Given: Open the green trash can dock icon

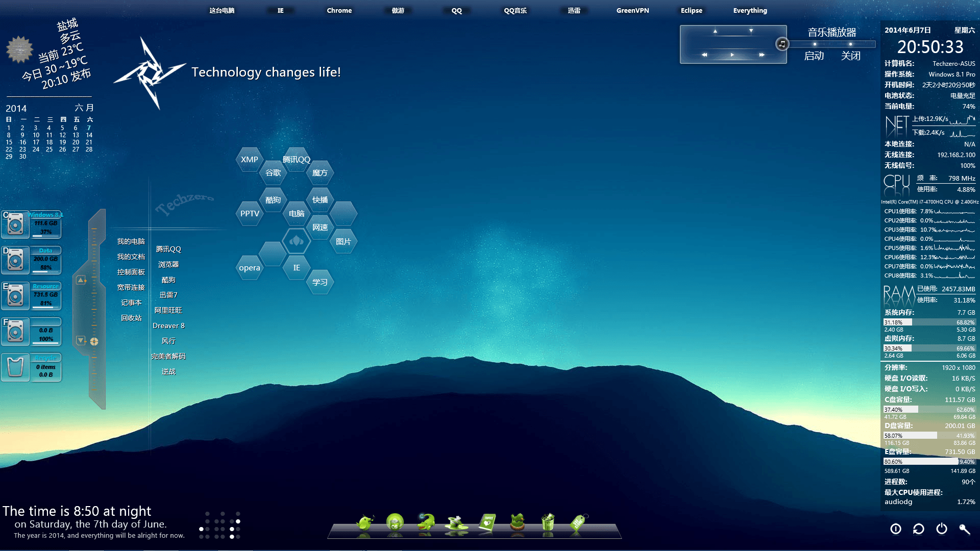Looking at the screenshot, I should [x=548, y=523].
